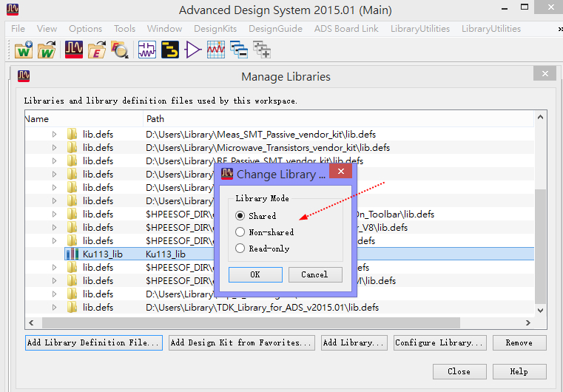Screen dimensions: 563x392
Task: Open the Window menu
Action: point(164,29)
